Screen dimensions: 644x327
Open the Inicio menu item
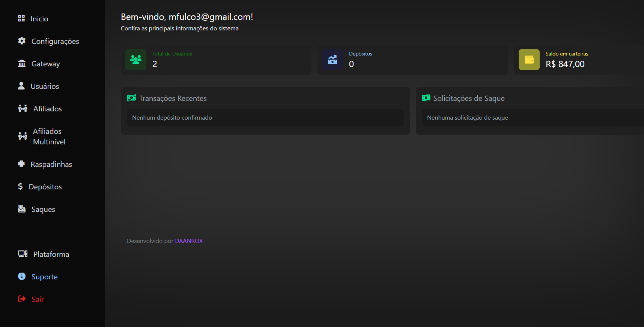point(39,19)
